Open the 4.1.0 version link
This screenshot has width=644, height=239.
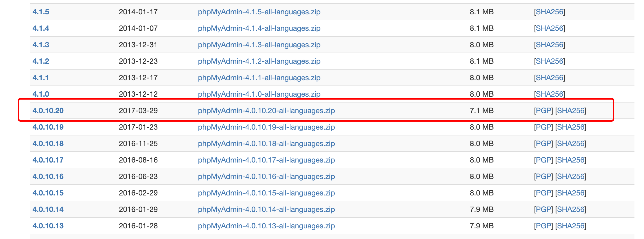click(x=41, y=94)
